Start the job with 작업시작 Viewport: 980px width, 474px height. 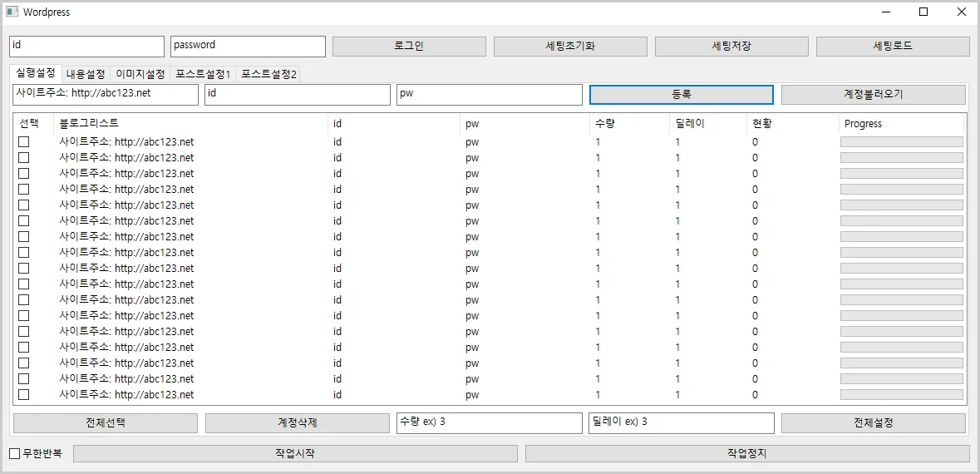(x=295, y=453)
